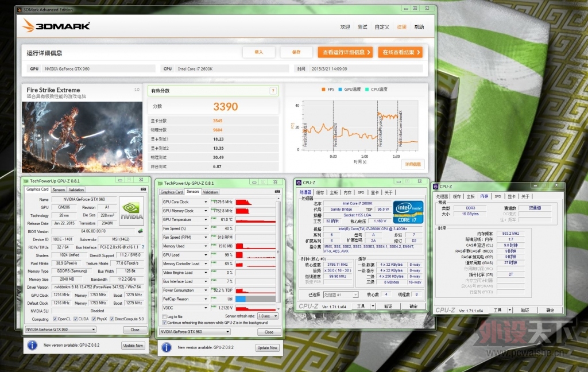Click the screenshot camera icon in GPU-Z Graphics Card window
588x372 pixels.
click(x=143, y=189)
